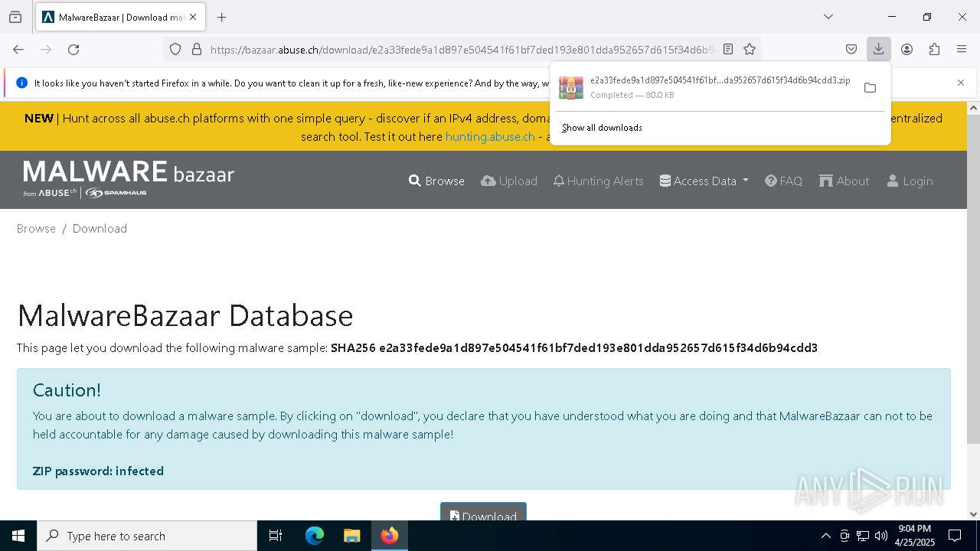
Task: Open extensions puzzle icon
Action: coord(934,49)
